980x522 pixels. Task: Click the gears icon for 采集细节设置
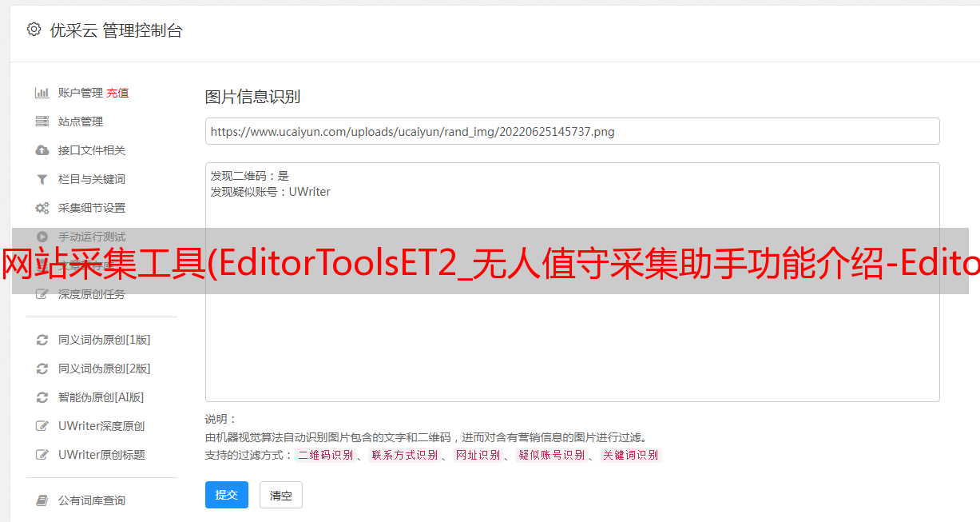click(x=42, y=208)
